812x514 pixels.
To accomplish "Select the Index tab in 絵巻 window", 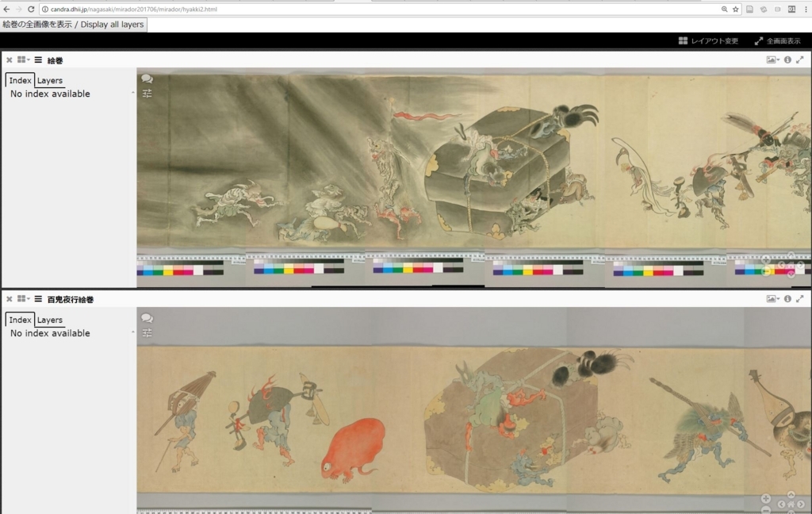I will coord(20,80).
